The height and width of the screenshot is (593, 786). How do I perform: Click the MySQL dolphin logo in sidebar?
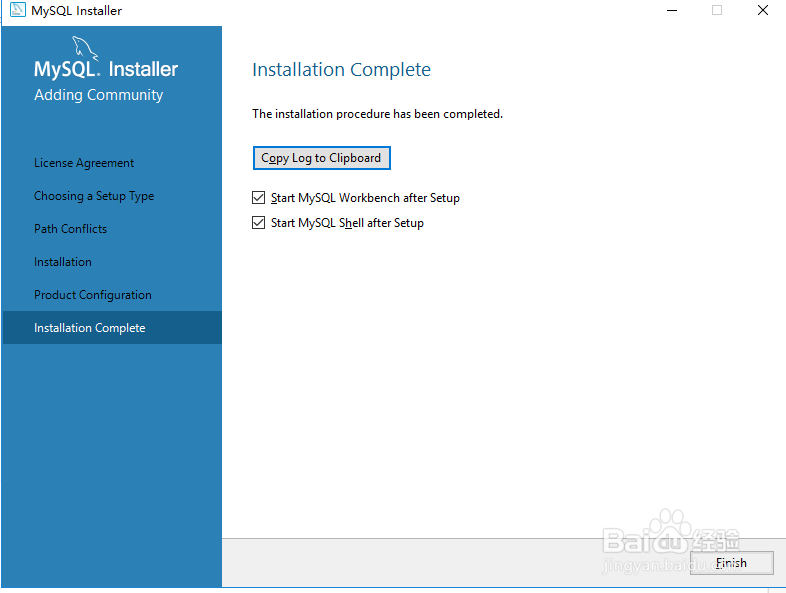pos(85,49)
